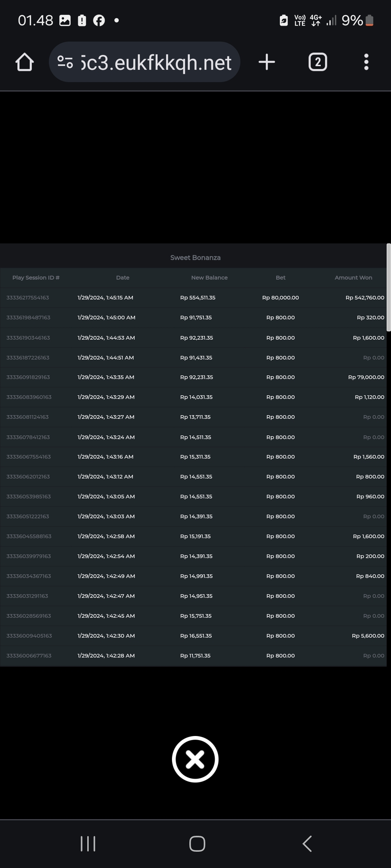The height and width of the screenshot is (868, 391).
Task: Open session 33336217554163 row
Action: (28, 298)
